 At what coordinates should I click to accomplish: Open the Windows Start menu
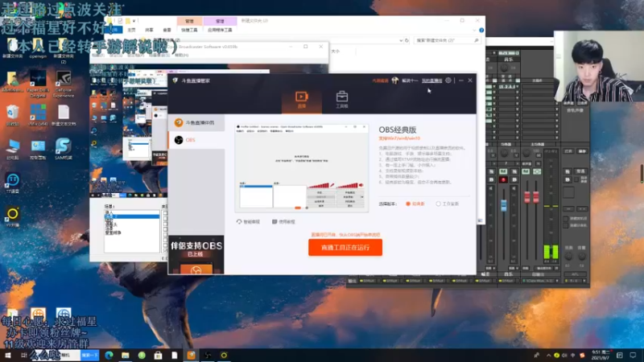coord(8,355)
